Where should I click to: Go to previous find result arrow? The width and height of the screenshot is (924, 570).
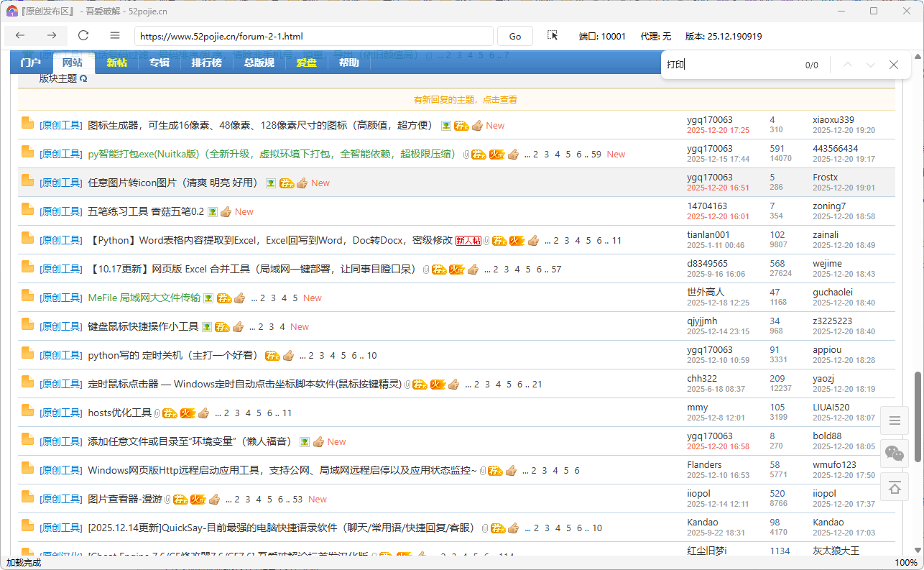click(x=848, y=65)
